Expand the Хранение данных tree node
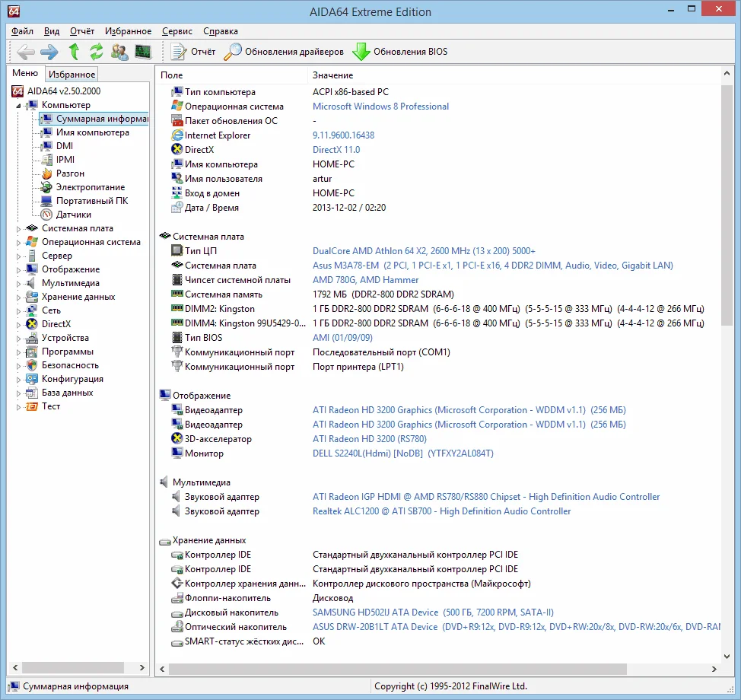This screenshot has height=700, width=741. [x=20, y=297]
